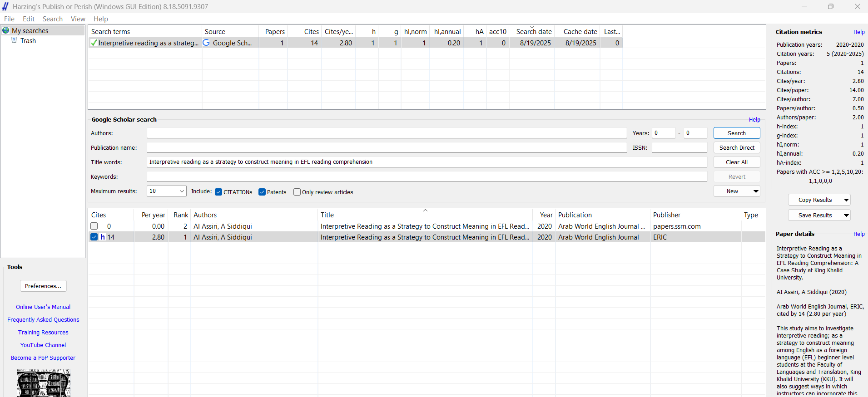Expand the New button dropdown arrow
868x397 pixels.
click(x=756, y=191)
